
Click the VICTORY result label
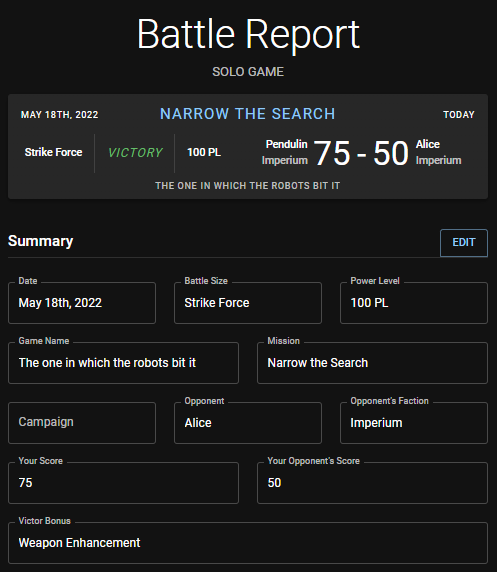pos(135,152)
